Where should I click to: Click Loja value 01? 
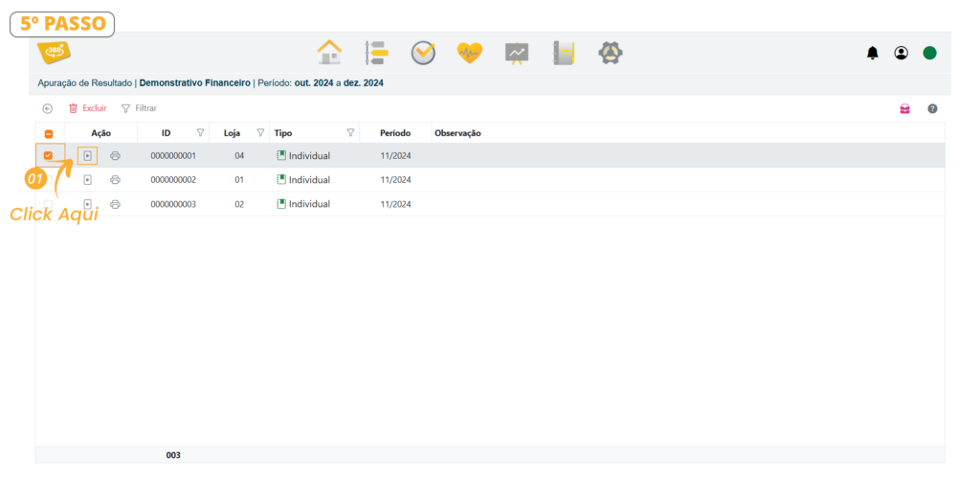click(x=239, y=180)
